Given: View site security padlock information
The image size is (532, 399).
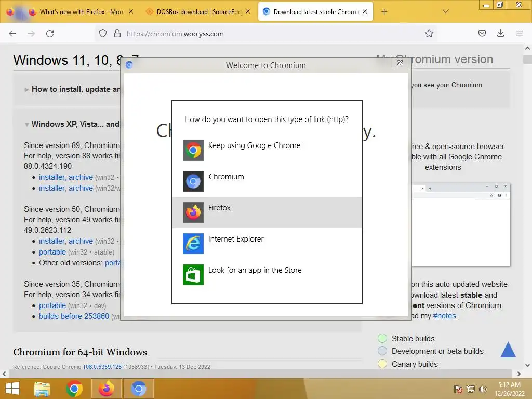Looking at the screenshot, I should pos(117,34).
